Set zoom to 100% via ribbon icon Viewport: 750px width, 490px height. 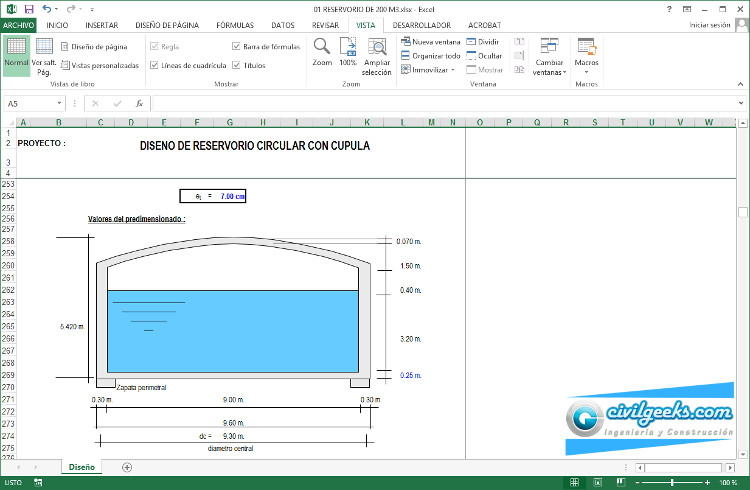pyautogui.click(x=348, y=47)
